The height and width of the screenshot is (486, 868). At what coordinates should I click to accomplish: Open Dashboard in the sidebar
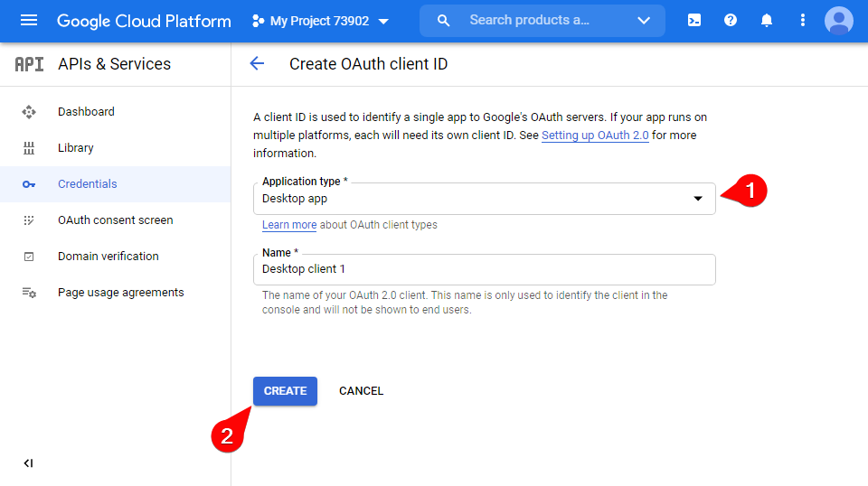point(86,112)
